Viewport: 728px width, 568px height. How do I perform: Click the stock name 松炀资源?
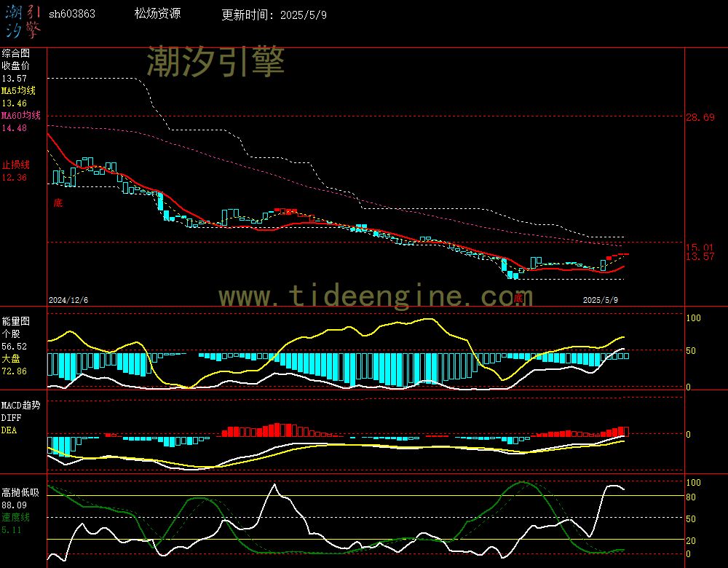(157, 13)
